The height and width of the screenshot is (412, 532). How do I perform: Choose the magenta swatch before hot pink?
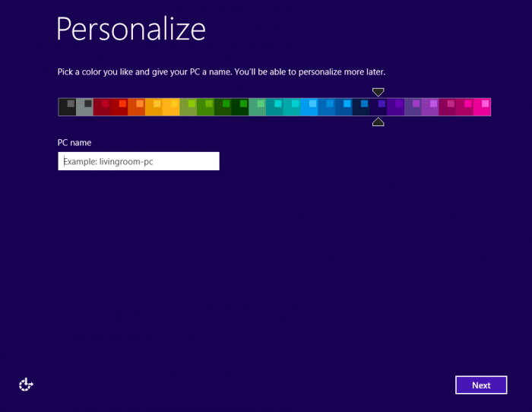[465, 107]
